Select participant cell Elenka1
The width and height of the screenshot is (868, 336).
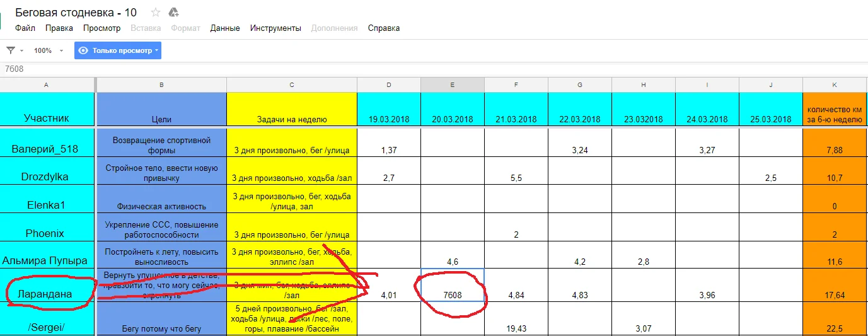pos(47,199)
